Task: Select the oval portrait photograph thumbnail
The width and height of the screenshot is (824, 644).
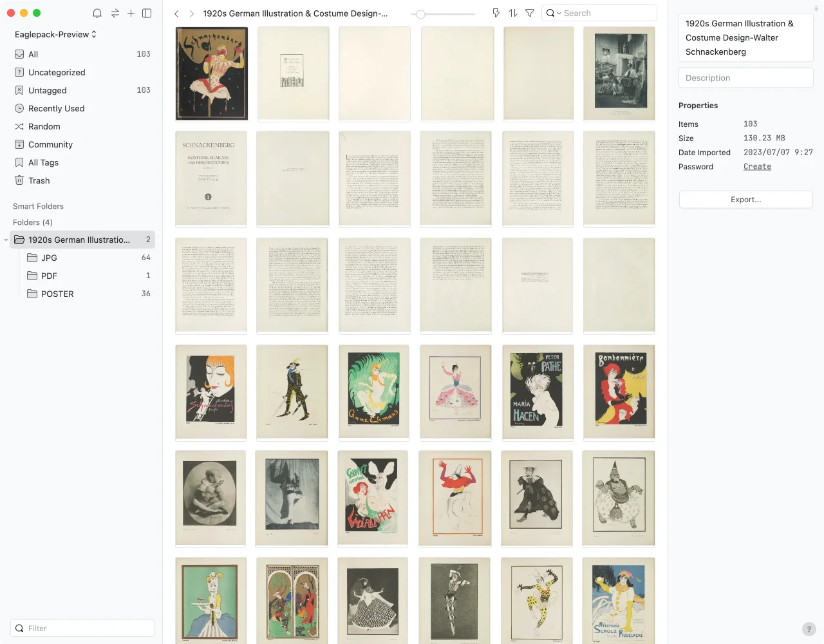Action: click(211, 498)
